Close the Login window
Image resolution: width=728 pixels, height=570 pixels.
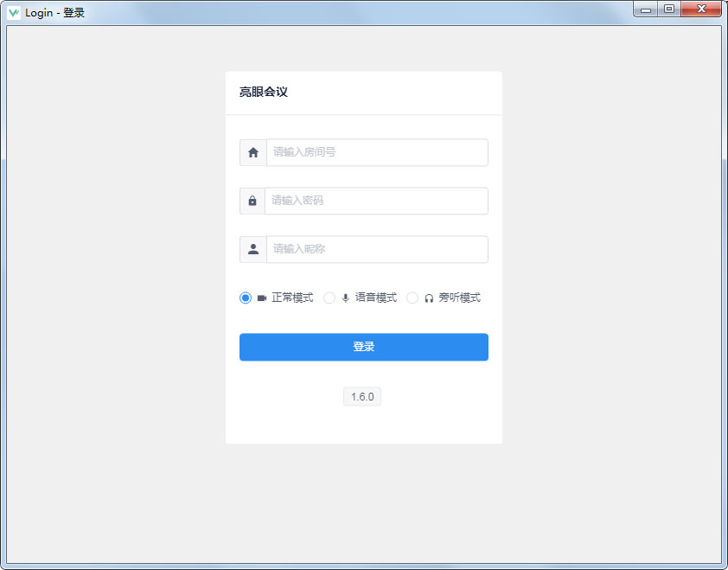coord(701,9)
